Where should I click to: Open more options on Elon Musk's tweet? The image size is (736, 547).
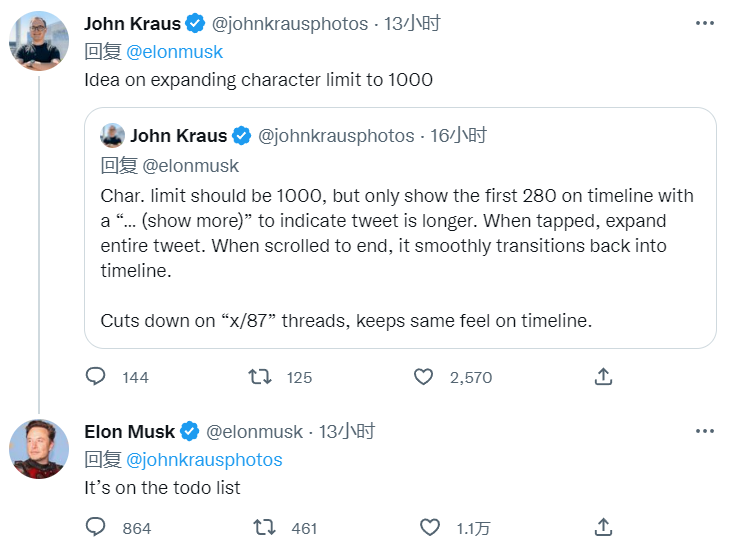704,431
